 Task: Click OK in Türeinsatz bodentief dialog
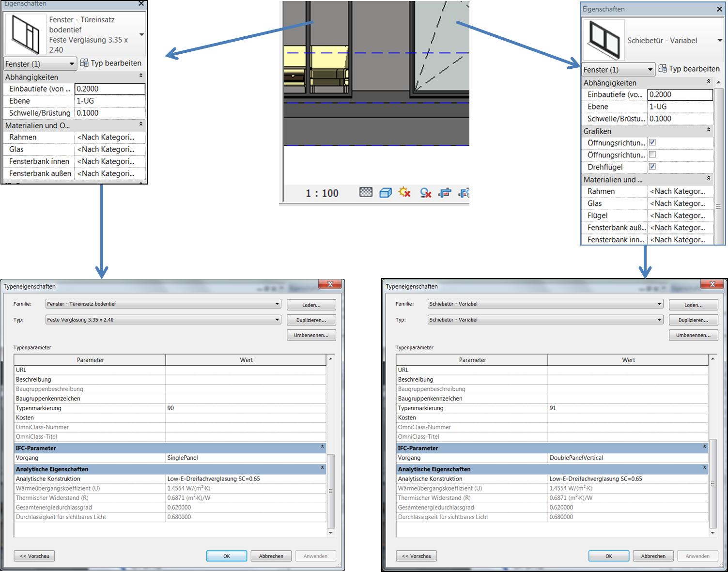(x=227, y=556)
